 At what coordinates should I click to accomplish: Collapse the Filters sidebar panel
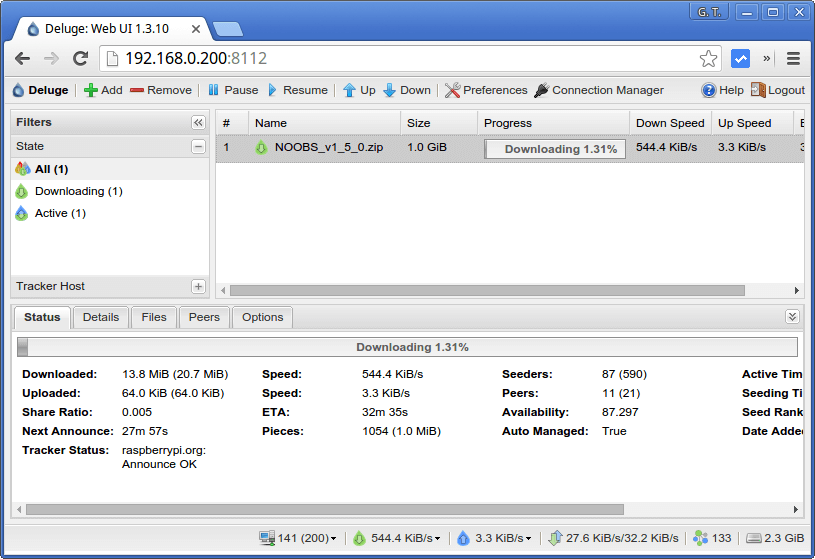(x=198, y=122)
